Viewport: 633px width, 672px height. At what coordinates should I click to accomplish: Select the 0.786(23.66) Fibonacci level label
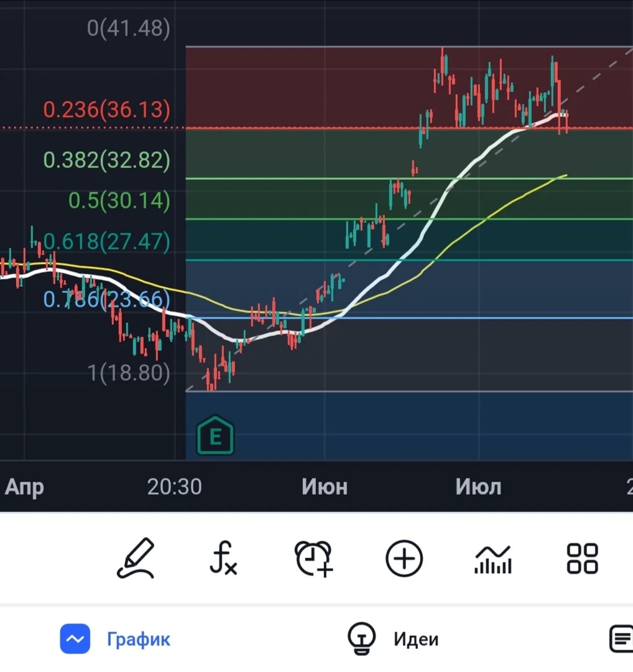pyautogui.click(x=107, y=299)
